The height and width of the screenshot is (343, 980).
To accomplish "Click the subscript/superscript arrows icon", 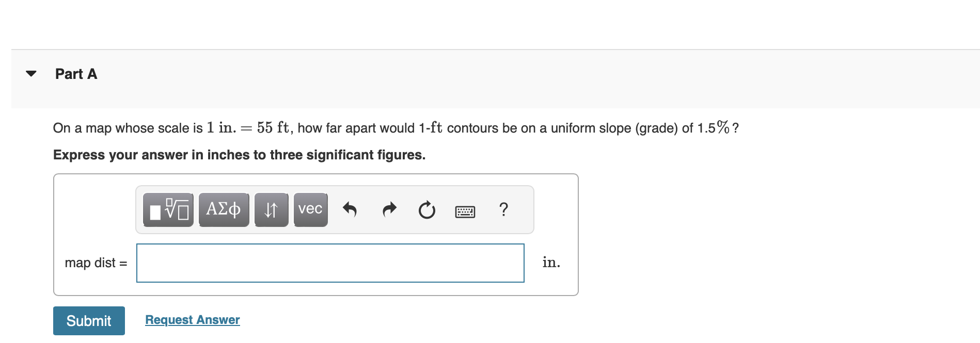I will click(x=271, y=209).
